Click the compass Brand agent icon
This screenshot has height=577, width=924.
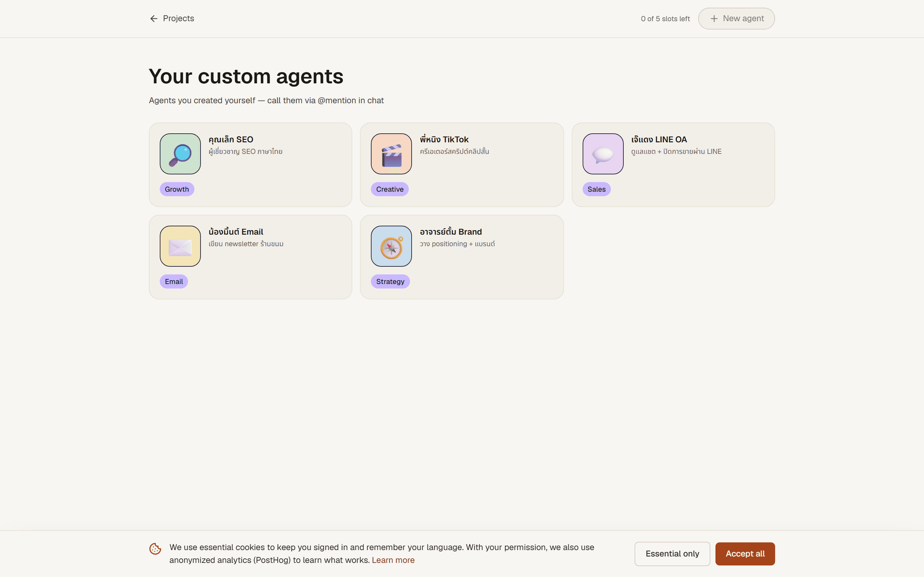(x=391, y=246)
